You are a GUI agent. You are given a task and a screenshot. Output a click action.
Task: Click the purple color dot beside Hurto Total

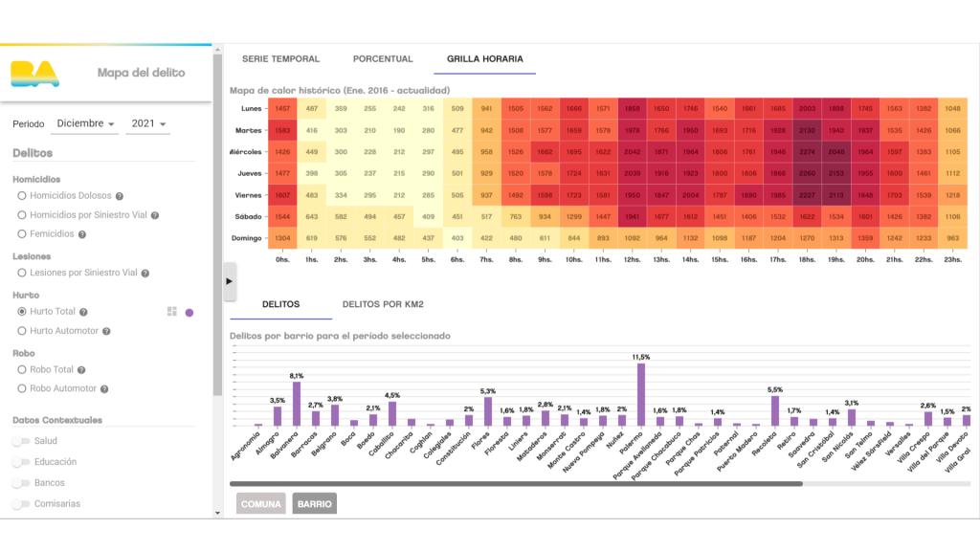click(x=189, y=312)
